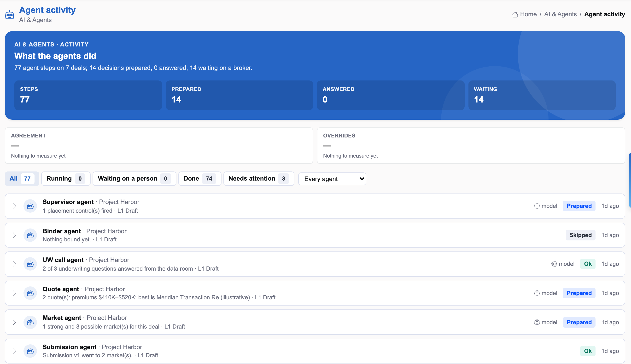Click the PREPARED 14 stat card
Screen dimensions: 631x364
point(240,95)
